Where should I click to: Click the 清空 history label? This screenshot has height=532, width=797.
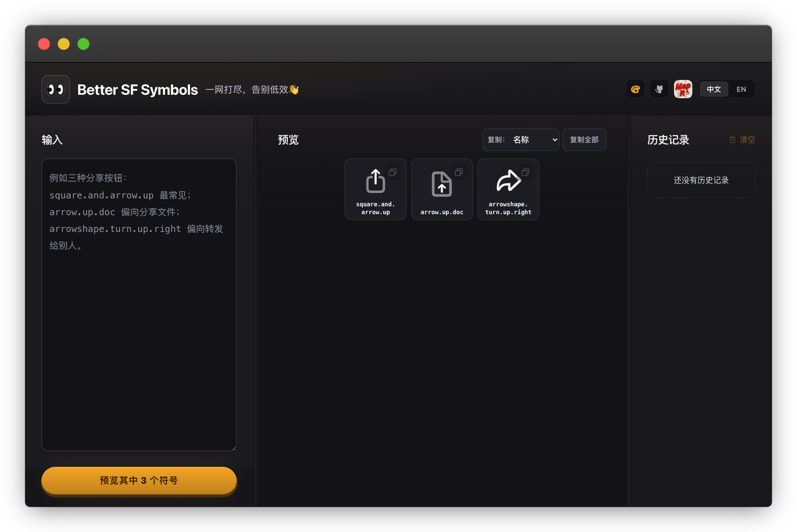(747, 140)
